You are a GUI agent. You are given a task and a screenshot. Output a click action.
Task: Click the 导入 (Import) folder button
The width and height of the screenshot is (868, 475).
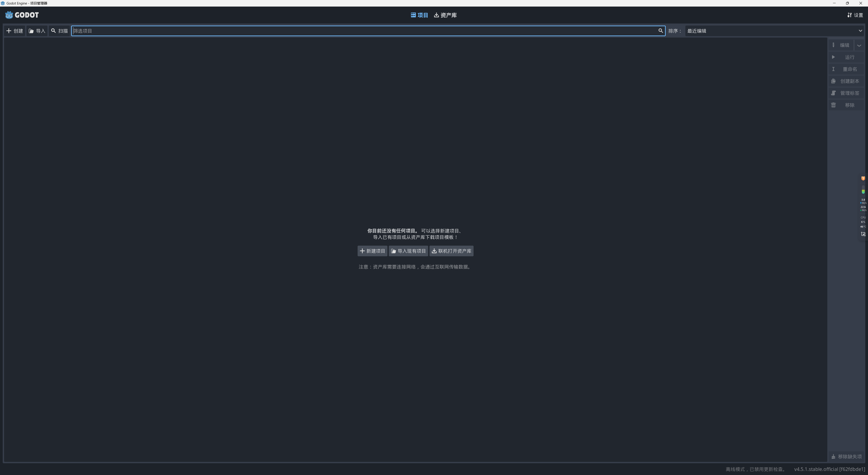(x=37, y=31)
